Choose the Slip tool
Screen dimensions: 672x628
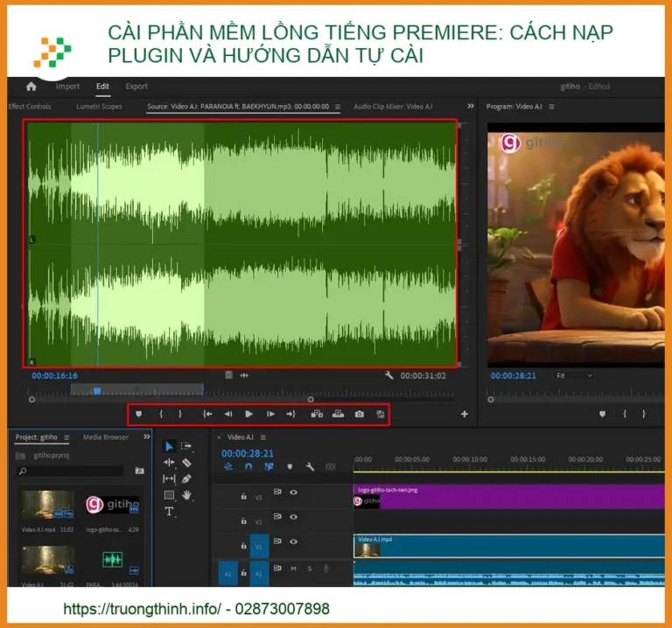(x=169, y=478)
